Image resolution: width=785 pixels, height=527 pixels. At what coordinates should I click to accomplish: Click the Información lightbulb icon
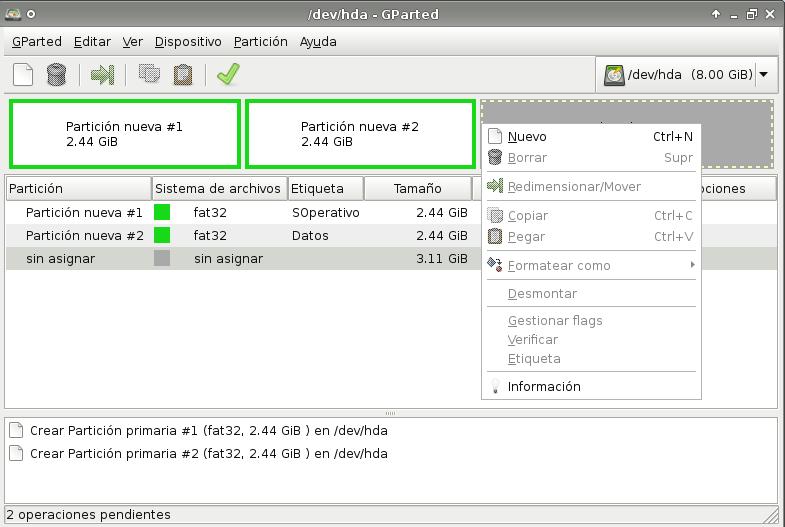494,387
